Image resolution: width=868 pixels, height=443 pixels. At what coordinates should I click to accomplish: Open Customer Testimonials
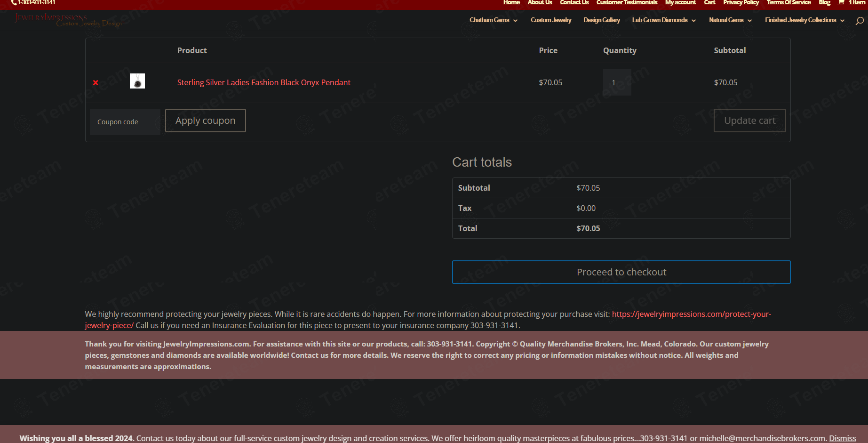(x=627, y=2)
